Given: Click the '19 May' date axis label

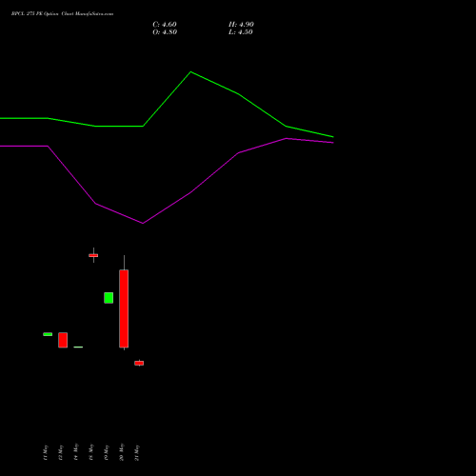Looking at the screenshot, I should pyautogui.click(x=107, y=452).
